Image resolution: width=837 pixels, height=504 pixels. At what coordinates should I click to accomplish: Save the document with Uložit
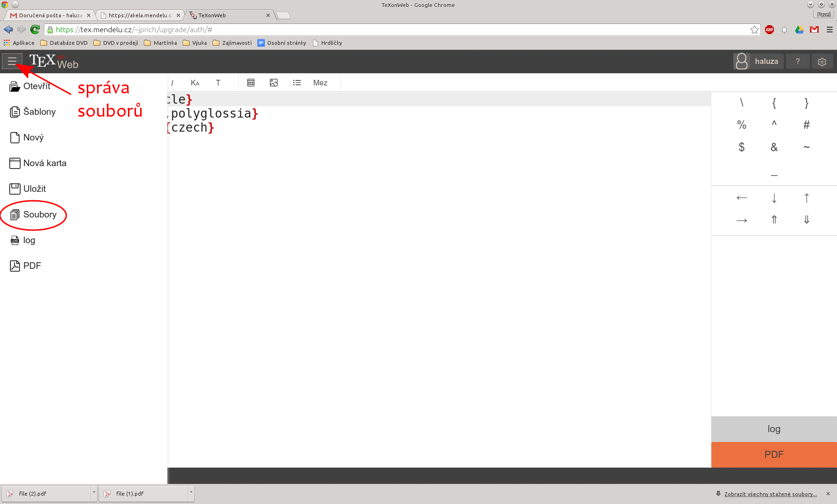[x=28, y=189]
